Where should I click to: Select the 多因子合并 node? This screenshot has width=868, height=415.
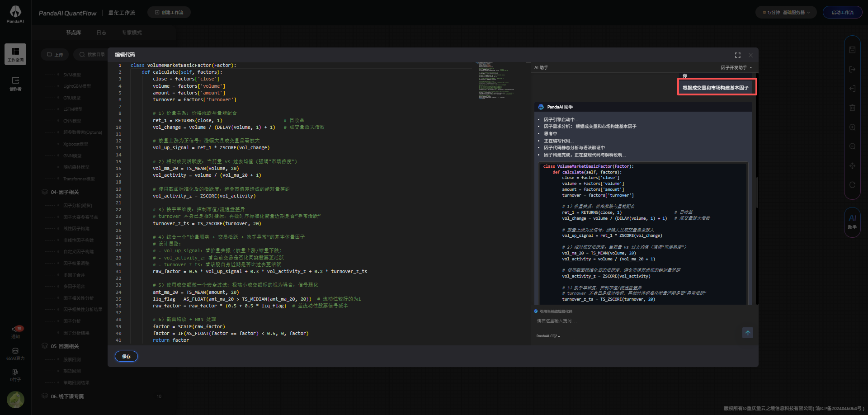click(x=74, y=275)
